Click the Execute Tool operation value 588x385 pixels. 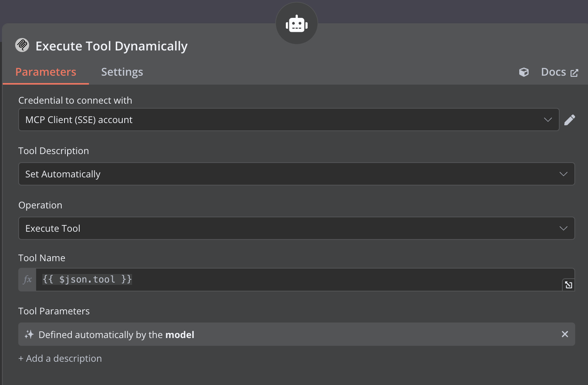click(272, 228)
